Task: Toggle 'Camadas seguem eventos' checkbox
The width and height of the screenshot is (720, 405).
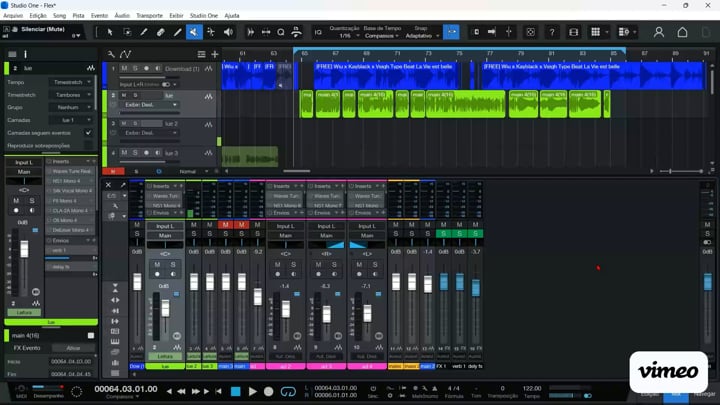Action: click(x=88, y=133)
